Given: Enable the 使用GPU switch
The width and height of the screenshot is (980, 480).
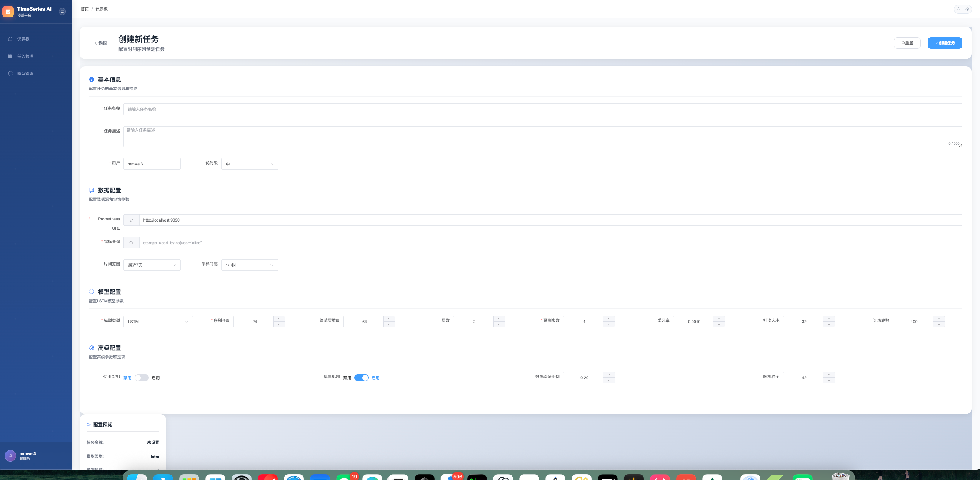Looking at the screenshot, I should pyautogui.click(x=142, y=378).
